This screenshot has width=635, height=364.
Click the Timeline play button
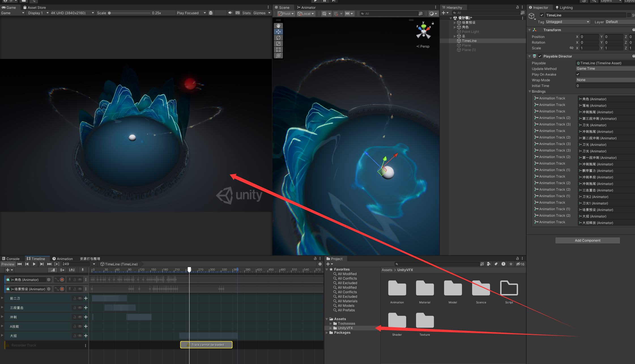tap(34, 264)
